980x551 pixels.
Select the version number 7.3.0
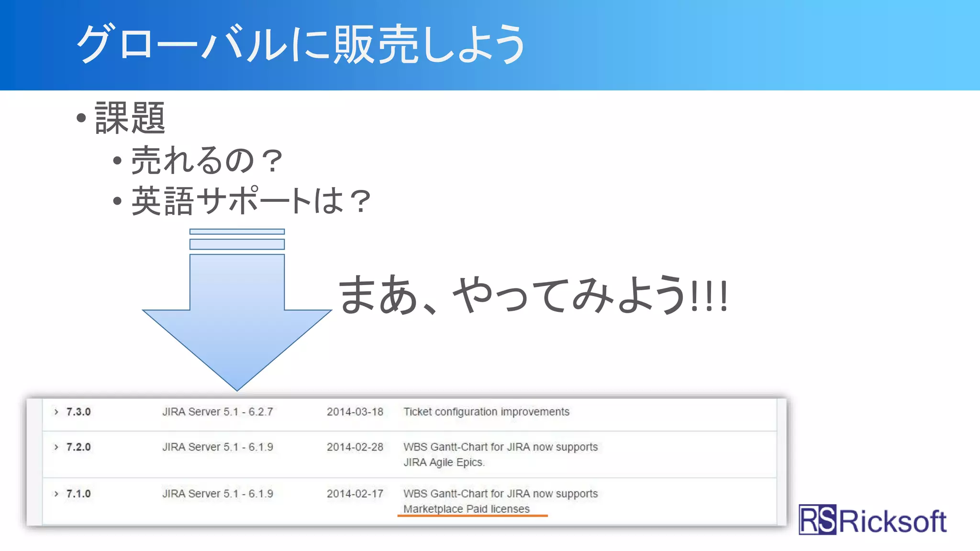point(78,412)
